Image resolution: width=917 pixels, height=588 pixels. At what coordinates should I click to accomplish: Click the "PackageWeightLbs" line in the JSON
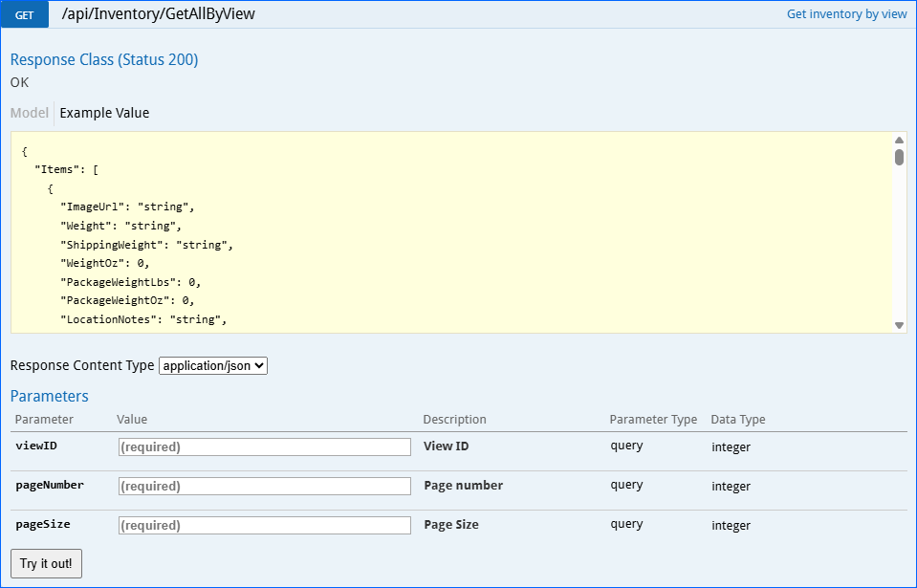(x=130, y=282)
